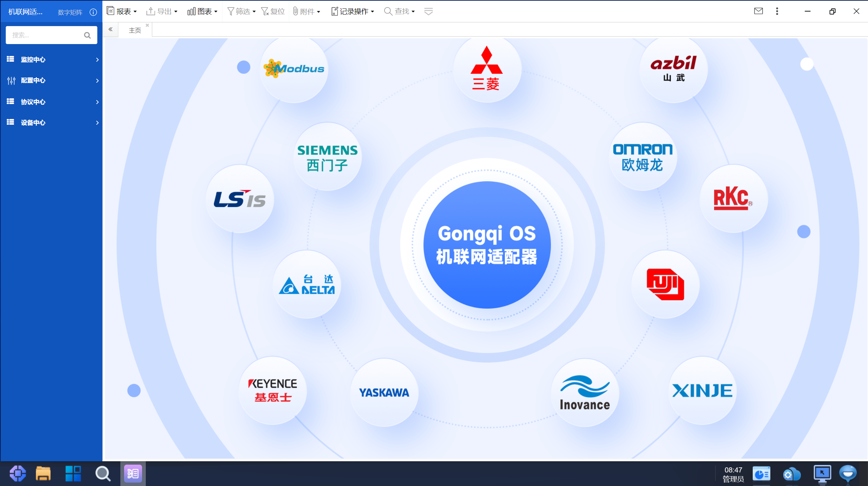Image resolution: width=868 pixels, height=486 pixels.
Task: Click the azbil 山武 logo bubble
Action: (673, 69)
